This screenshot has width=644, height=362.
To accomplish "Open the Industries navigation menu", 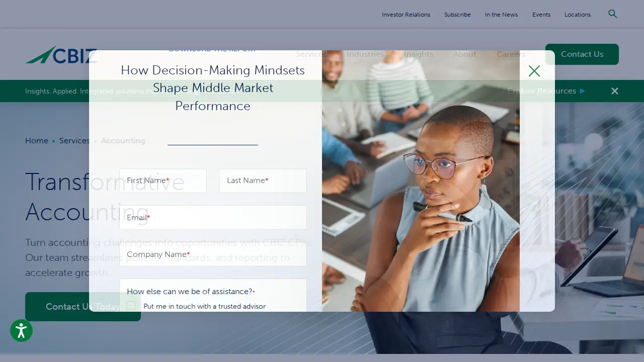I will (x=365, y=54).
